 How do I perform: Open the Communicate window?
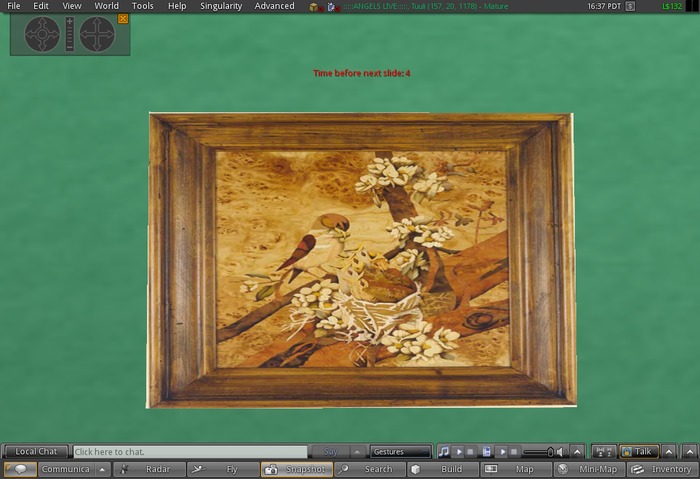point(66,469)
